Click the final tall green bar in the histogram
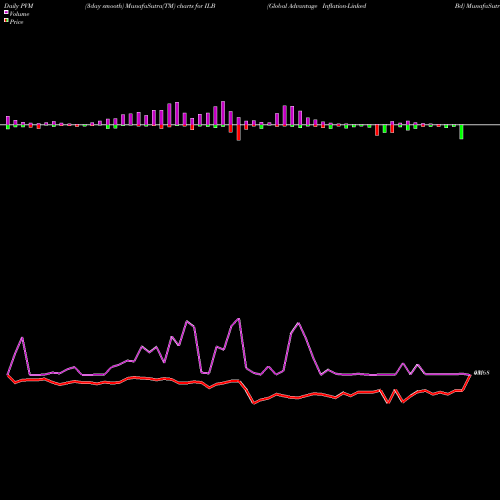Viewport: 500px width, 500px height. click(461, 132)
